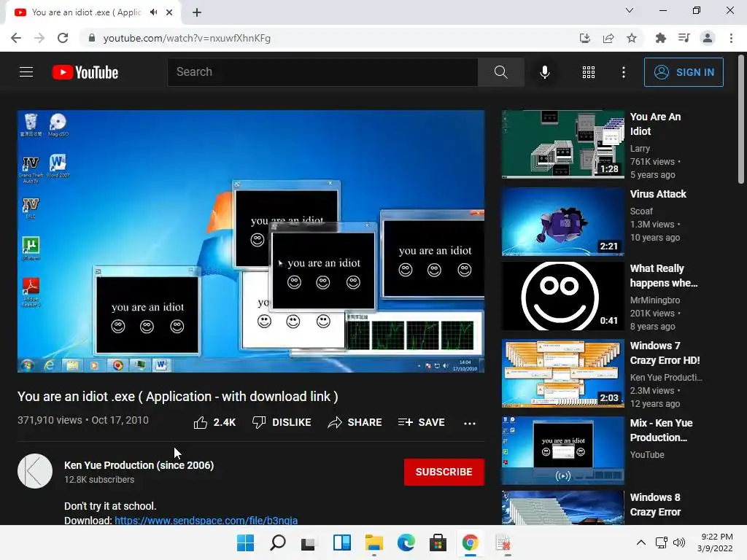Show hidden tray icons chevron

tap(641, 542)
